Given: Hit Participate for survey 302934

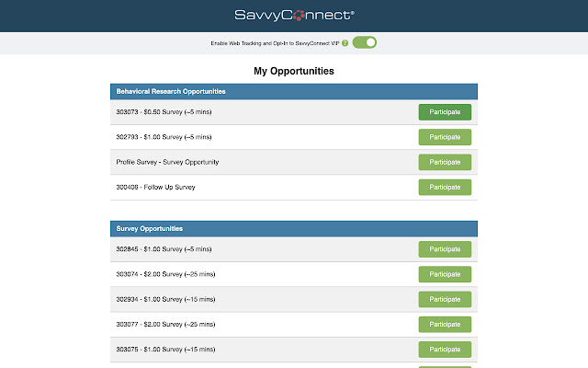Looking at the screenshot, I should tap(445, 299).
